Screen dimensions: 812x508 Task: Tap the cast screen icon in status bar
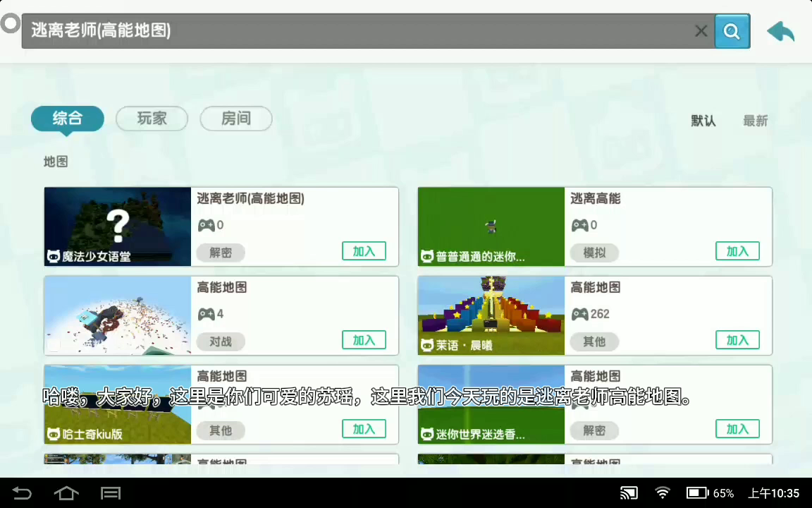(629, 493)
